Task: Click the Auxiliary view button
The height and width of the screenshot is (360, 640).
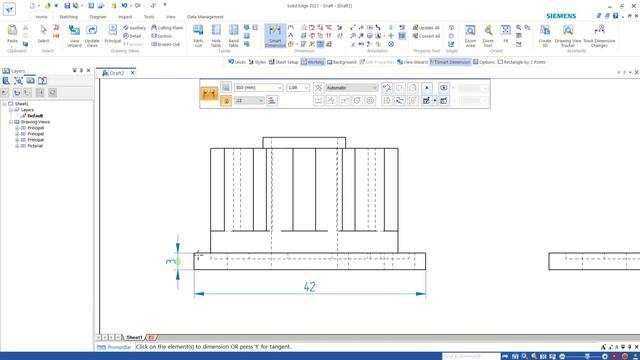Action: click(134, 28)
